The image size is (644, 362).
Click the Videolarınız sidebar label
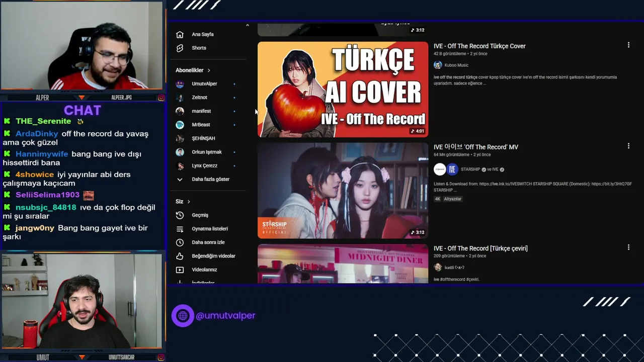[x=204, y=270]
